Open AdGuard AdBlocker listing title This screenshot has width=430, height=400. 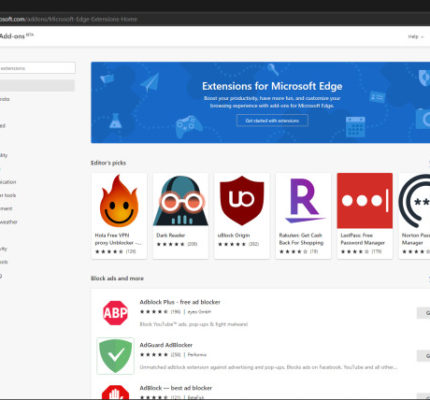point(166,345)
